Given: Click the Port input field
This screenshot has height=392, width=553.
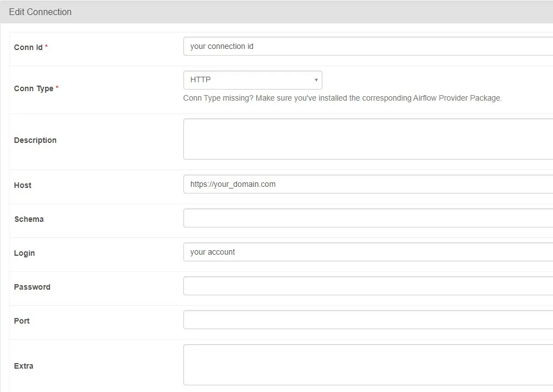Looking at the screenshot, I should point(368,320).
